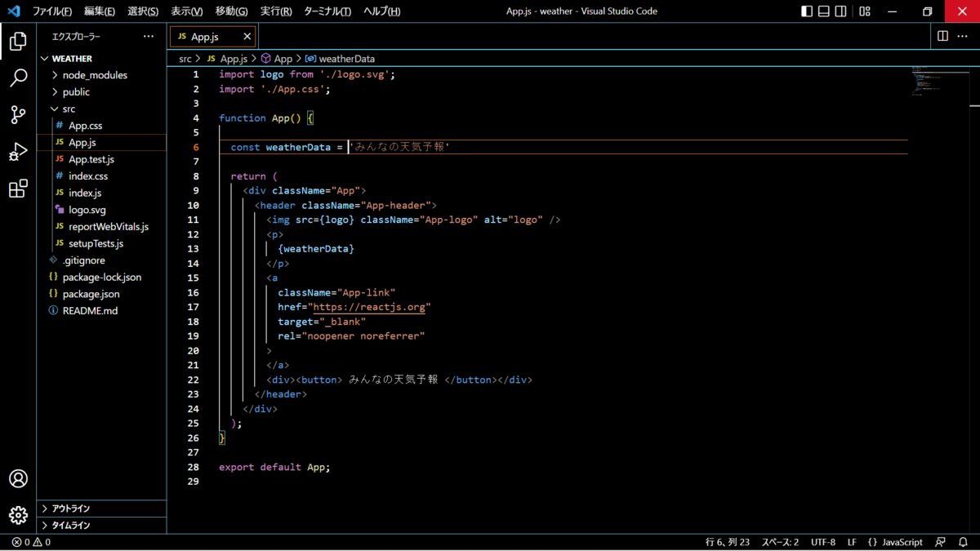This screenshot has height=551, width=980.
Task: Toggle the bottom panel layout button
Action: point(824,11)
